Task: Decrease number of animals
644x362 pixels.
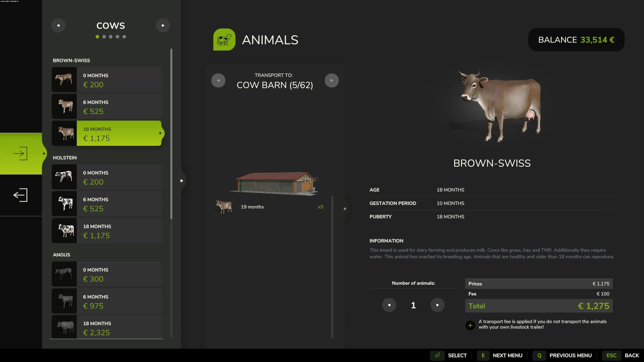Action: [x=389, y=305]
